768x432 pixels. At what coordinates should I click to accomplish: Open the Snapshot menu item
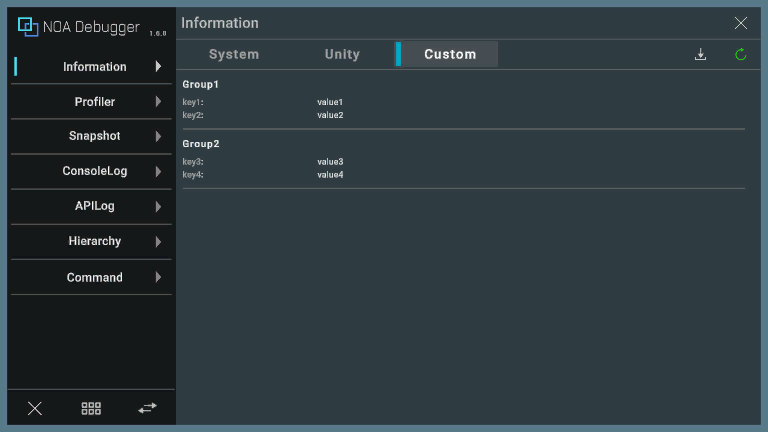coord(91,136)
